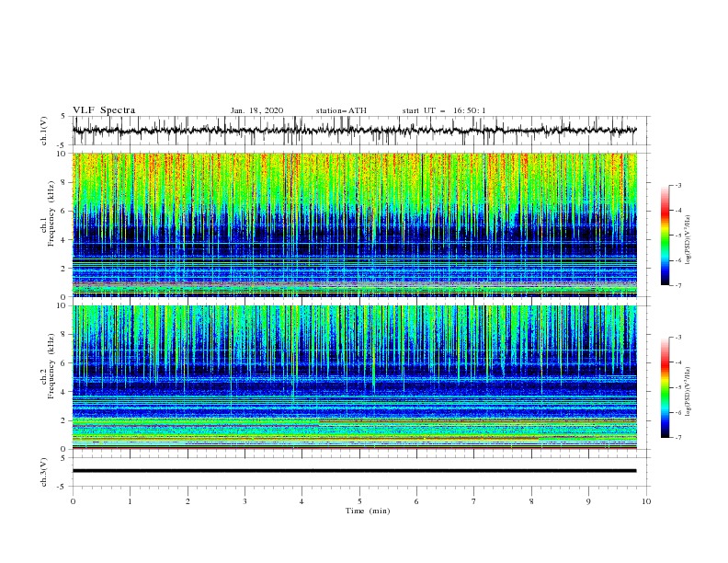Click the ch.2 spectrogram panel
Viewport: 728px width, 563px height.
(354, 377)
